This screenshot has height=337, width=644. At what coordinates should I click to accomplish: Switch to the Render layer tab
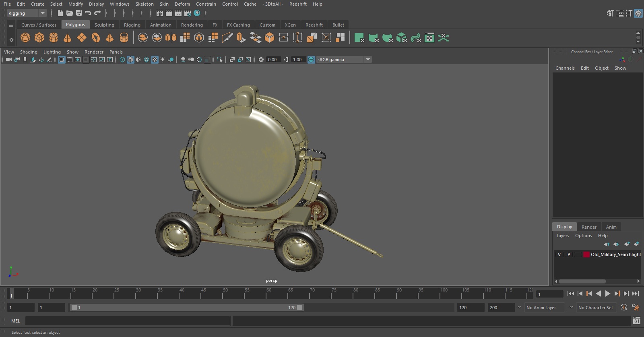(589, 227)
